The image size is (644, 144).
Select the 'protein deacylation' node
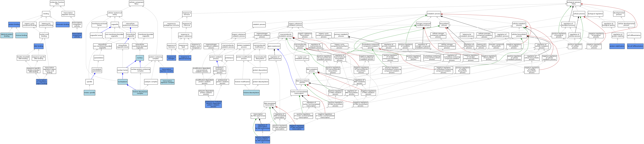pos(260,70)
